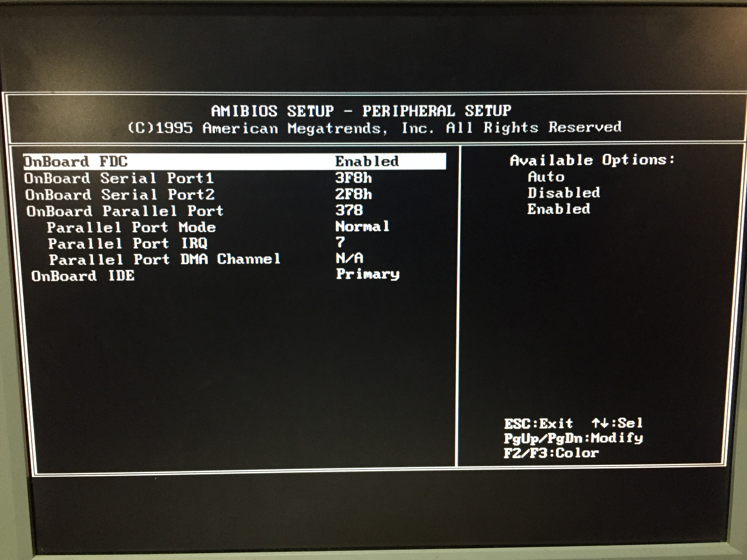Click the 2F8h serial port value

pos(353,194)
